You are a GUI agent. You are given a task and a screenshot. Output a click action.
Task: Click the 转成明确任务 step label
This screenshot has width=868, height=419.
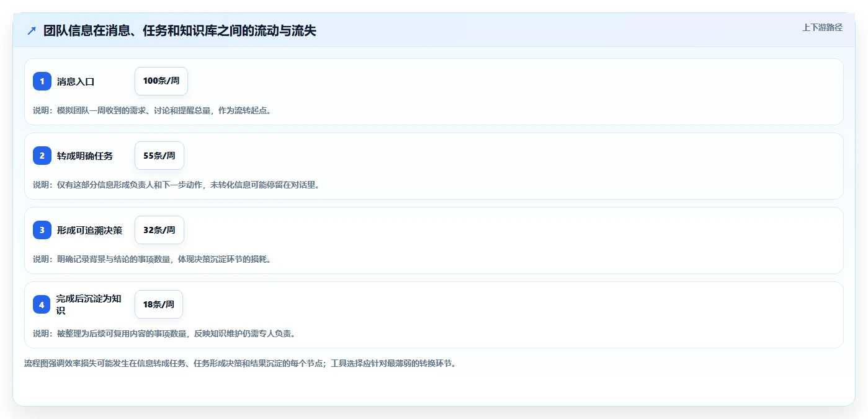(x=85, y=156)
